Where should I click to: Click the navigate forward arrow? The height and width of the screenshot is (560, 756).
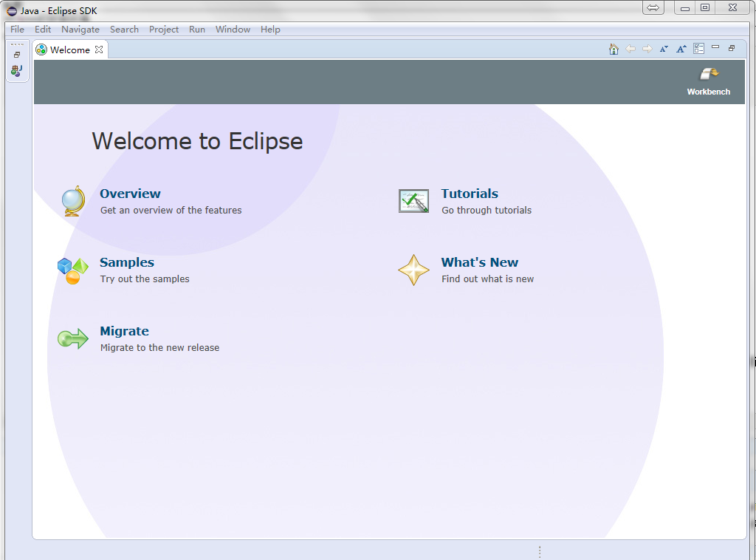click(x=647, y=49)
